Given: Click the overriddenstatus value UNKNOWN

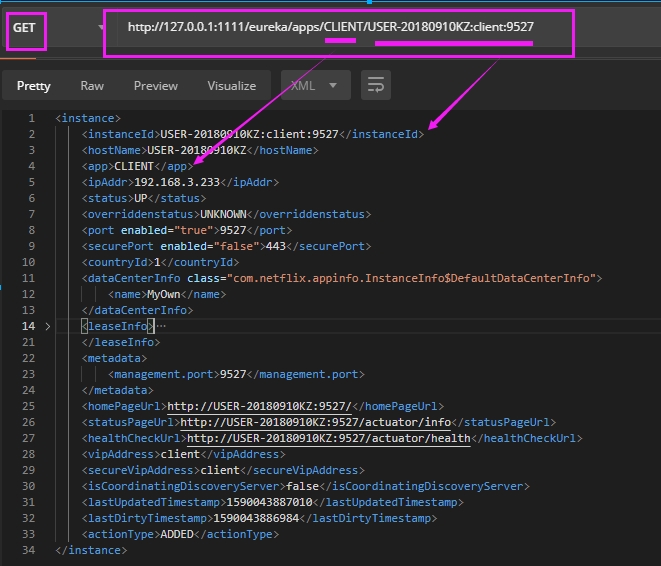Looking at the screenshot, I should click(223, 215).
